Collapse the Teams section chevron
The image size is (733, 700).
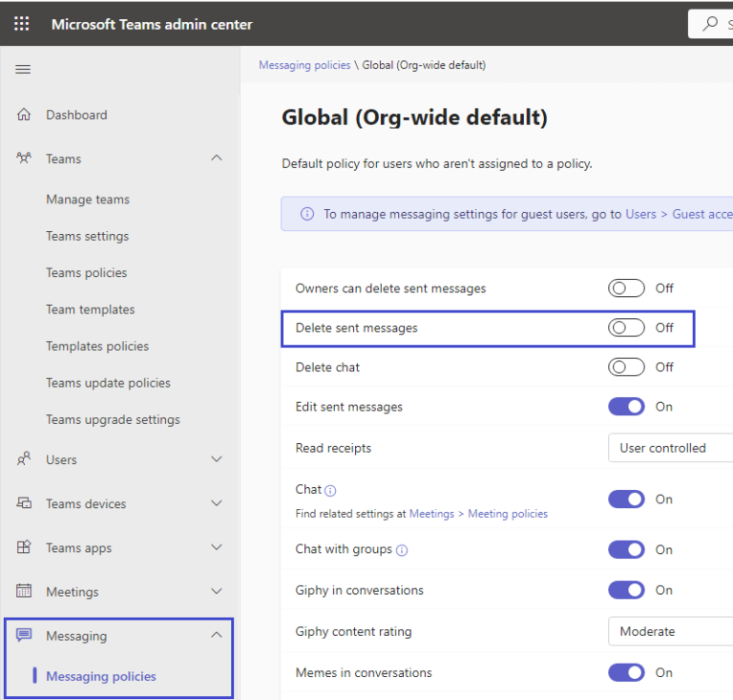[x=217, y=159]
